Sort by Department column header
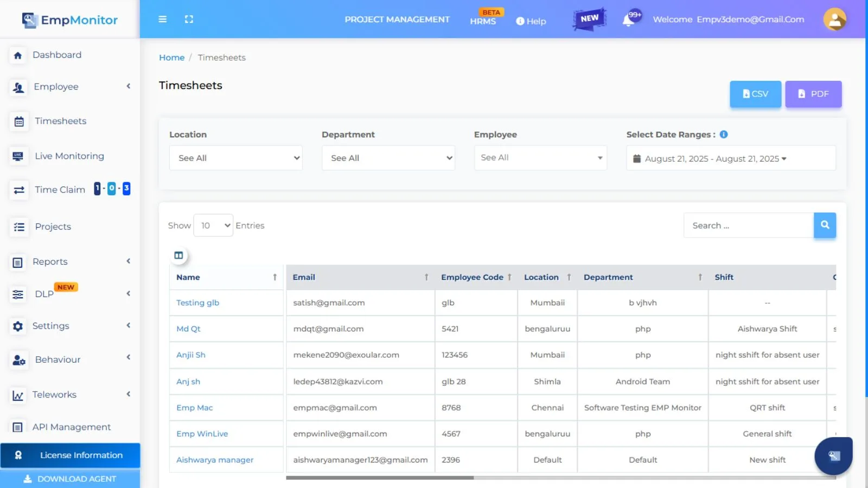The image size is (868, 488). (643, 277)
